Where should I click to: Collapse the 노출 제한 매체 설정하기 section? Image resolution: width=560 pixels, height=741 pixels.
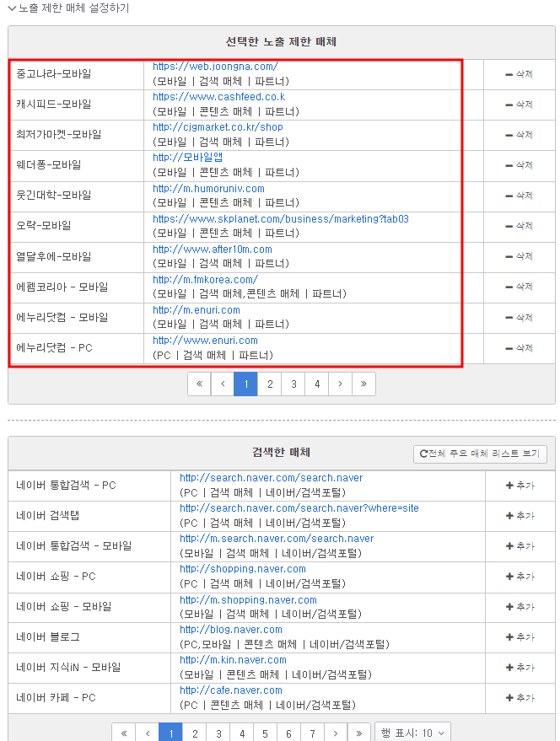[x=68, y=8]
